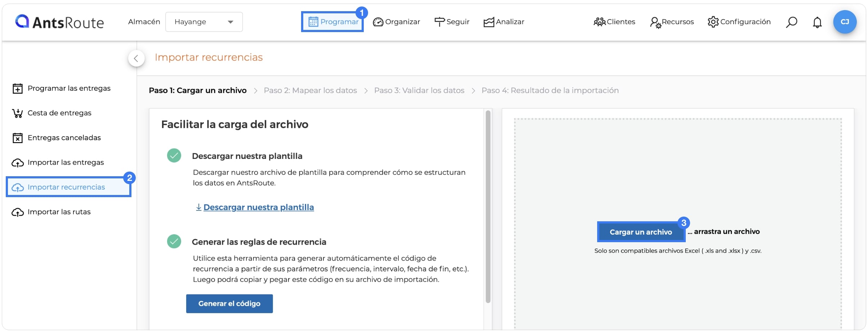Click Paso 1: Cargar un archivo step
868x333 pixels.
click(198, 90)
